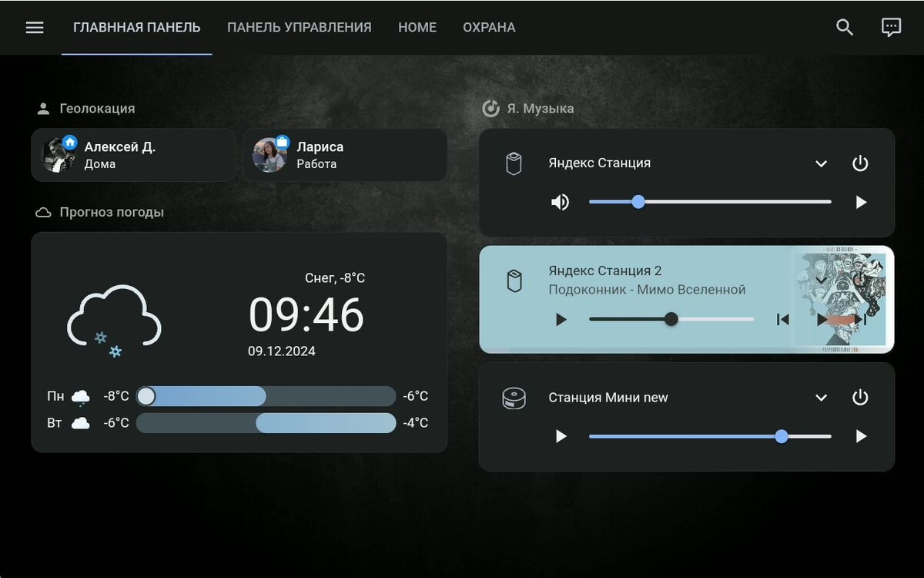Image resolution: width=924 pixels, height=578 pixels.
Task: Click the Станция Мини new player name
Action: 608,398
